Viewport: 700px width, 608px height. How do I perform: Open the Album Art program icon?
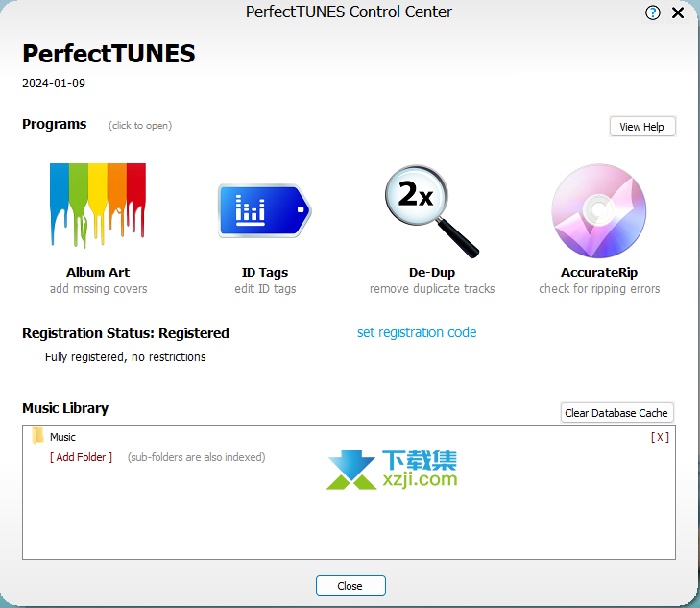click(x=98, y=206)
